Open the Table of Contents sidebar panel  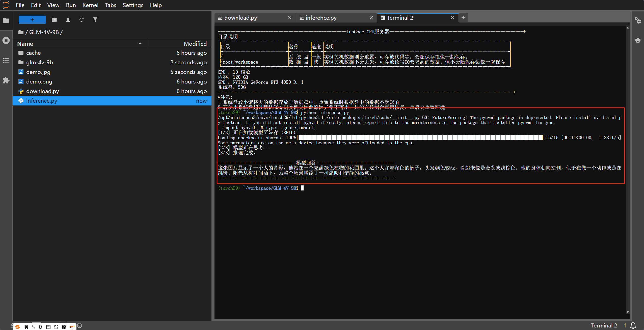coord(6,60)
